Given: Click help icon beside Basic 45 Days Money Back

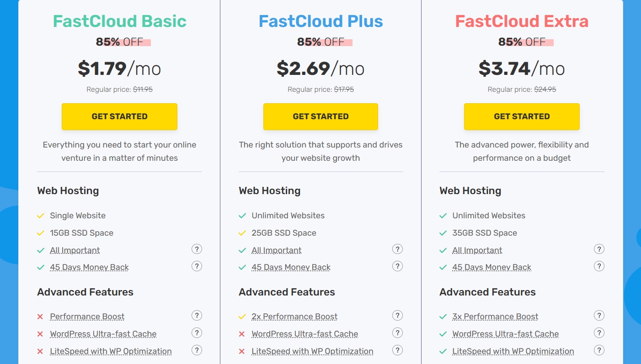Looking at the screenshot, I should (197, 266).
